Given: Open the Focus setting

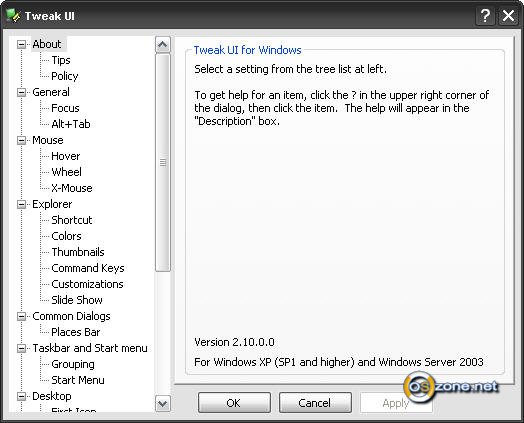Looking at the screenshot, I should tap(65, 108).
